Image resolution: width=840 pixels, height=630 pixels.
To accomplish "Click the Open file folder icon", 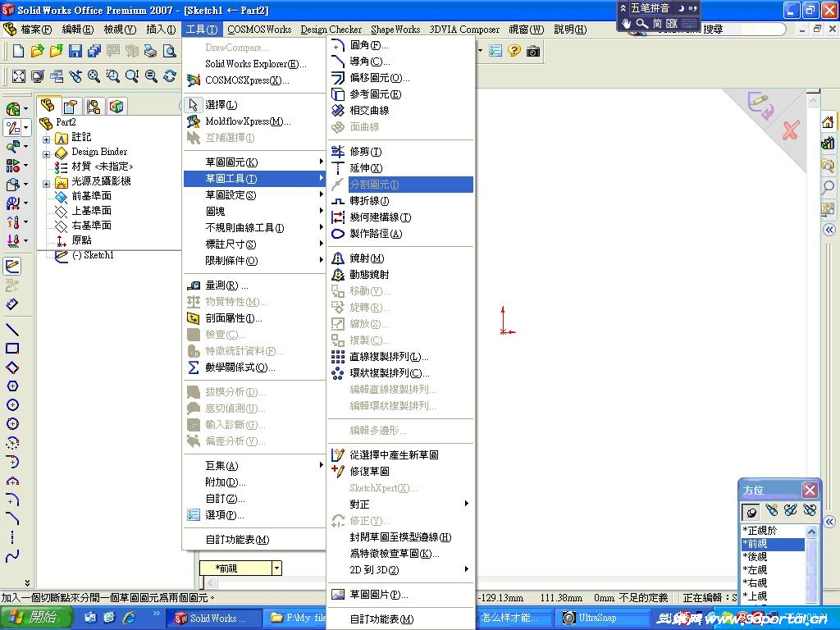I will 37,51.
